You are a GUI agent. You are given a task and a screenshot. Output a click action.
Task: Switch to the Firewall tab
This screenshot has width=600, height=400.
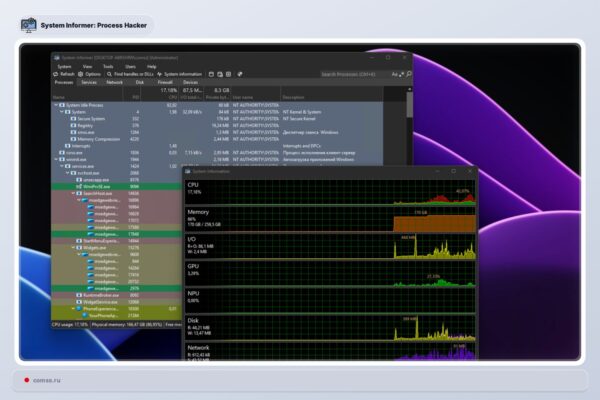165,82
